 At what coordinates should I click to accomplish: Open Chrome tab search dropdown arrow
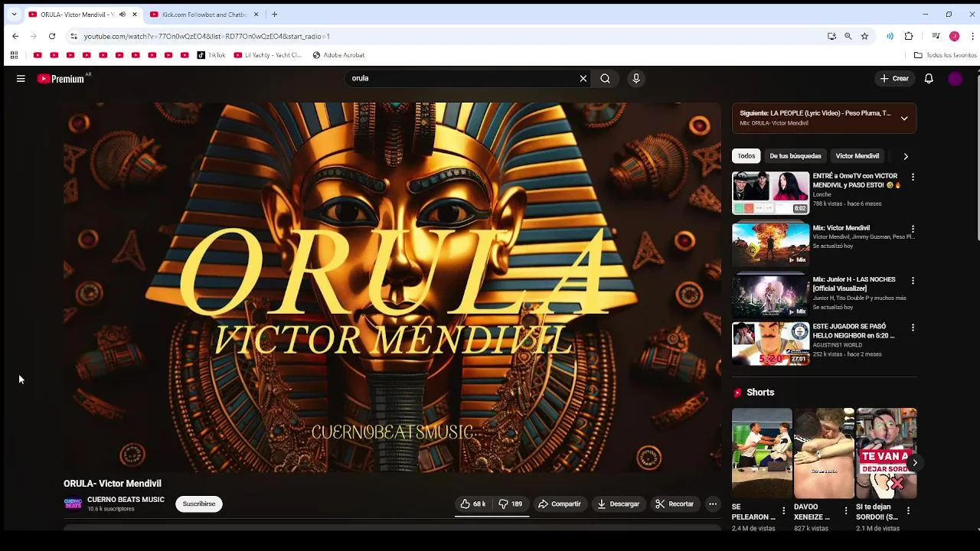tap(13, 14)
